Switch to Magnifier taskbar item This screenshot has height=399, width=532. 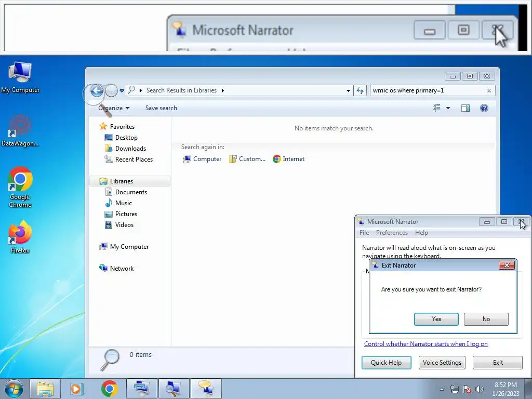[174, 389]
